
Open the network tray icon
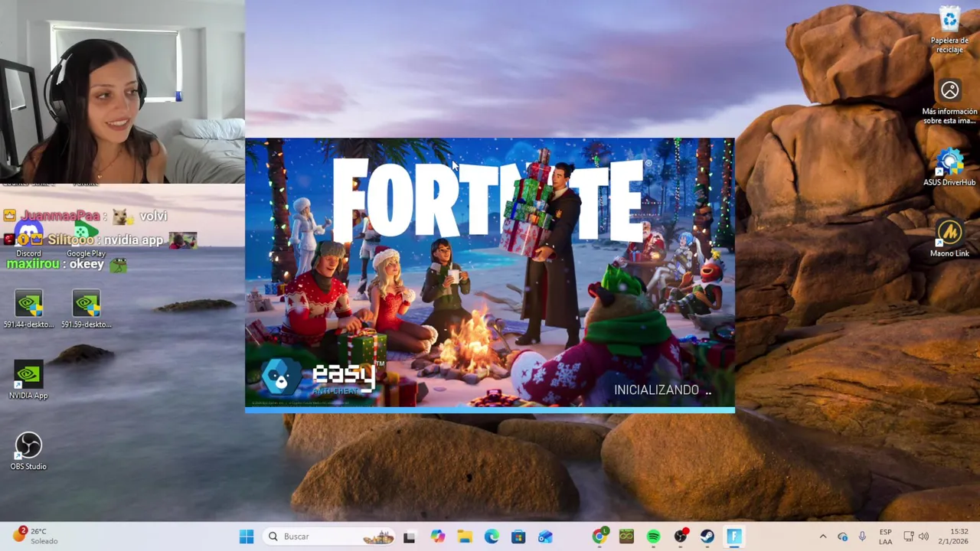click(909, 536)
